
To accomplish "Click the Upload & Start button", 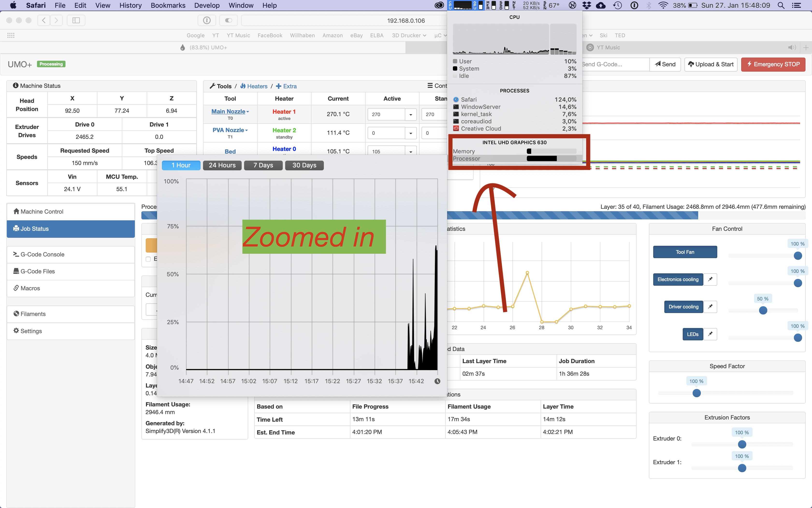I will coord(711,64).
